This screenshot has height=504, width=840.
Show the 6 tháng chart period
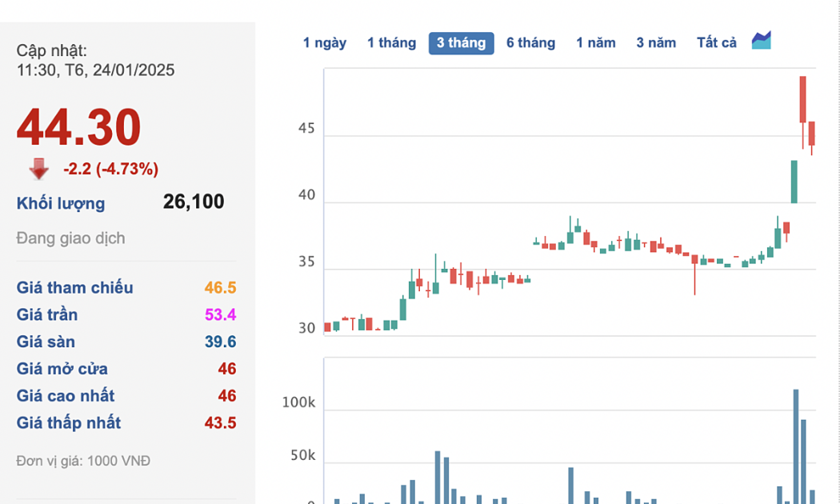pyautogui.click(x=530, y=43)
